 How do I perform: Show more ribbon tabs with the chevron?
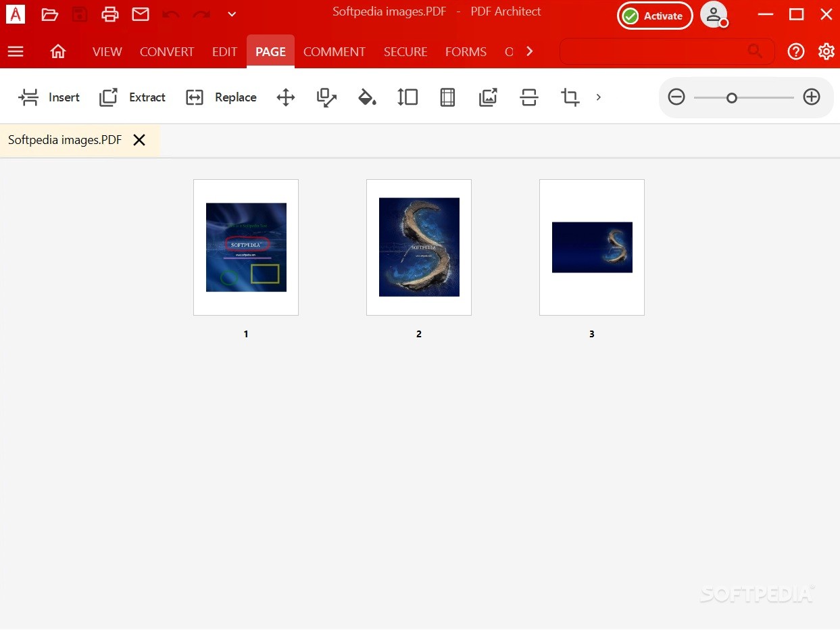529,51
